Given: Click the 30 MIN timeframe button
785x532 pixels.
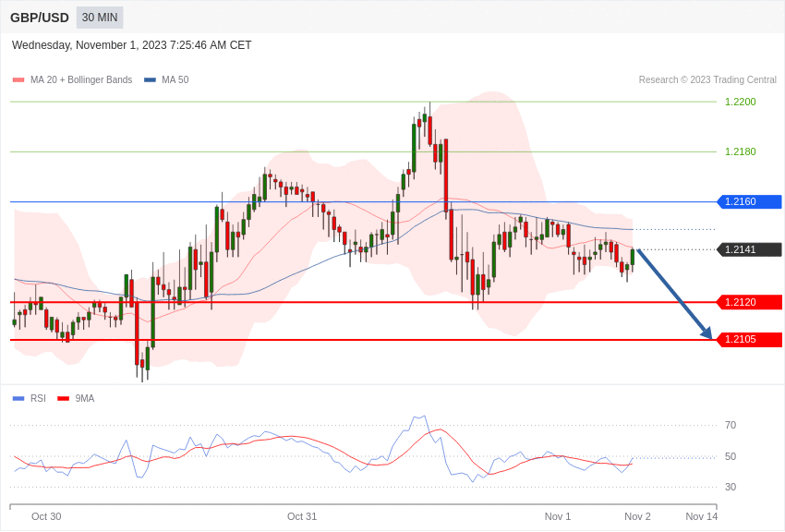Looking at the screenshot, I should [x=100, y=18].
